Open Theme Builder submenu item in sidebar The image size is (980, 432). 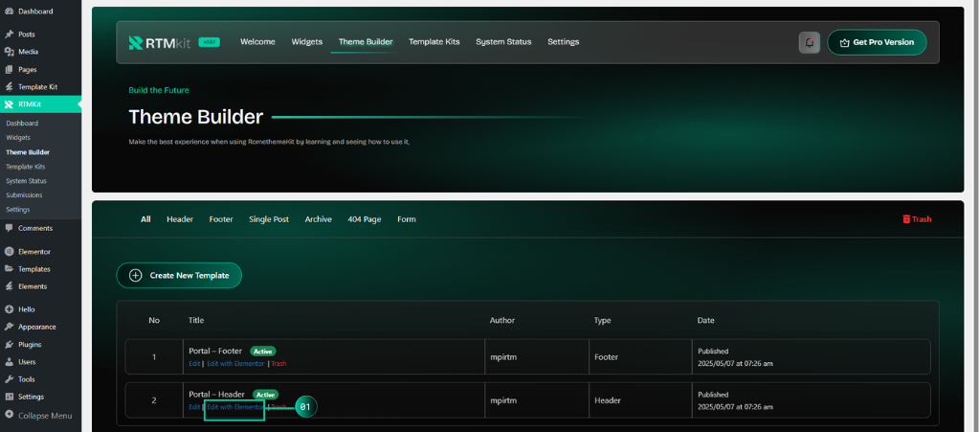[x=28, y=152]
